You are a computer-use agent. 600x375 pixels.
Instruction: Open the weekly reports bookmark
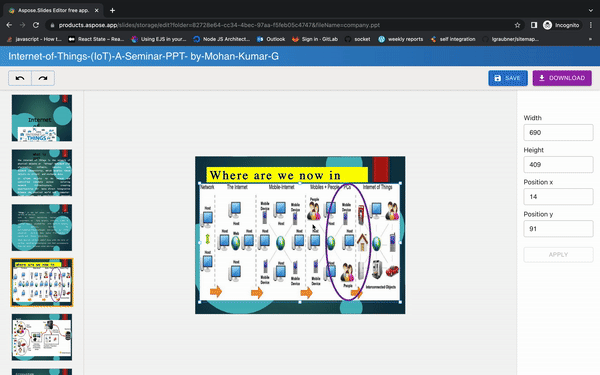point(401,39)
